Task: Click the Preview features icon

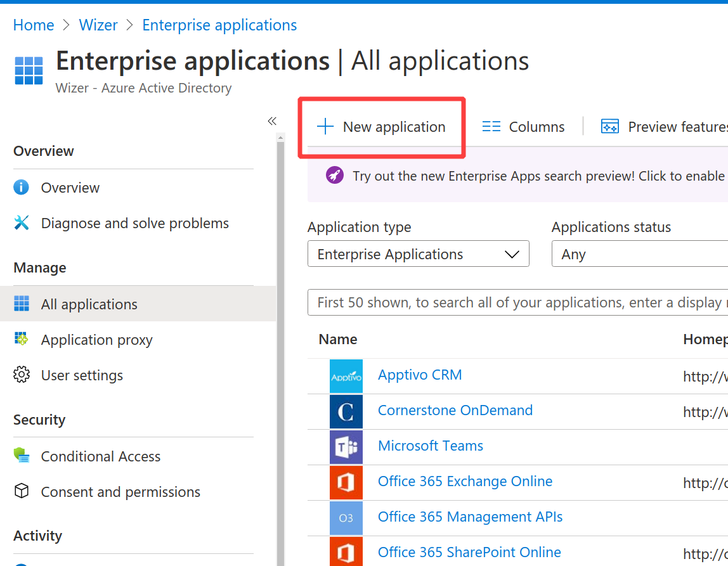Action: (x=609, y=126)
